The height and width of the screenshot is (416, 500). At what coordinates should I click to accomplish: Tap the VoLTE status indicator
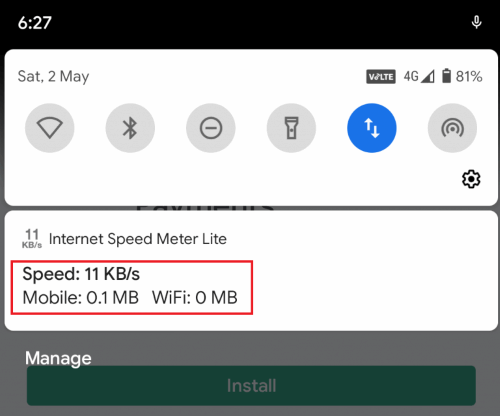pyautogui.click(x=381, y=77)
